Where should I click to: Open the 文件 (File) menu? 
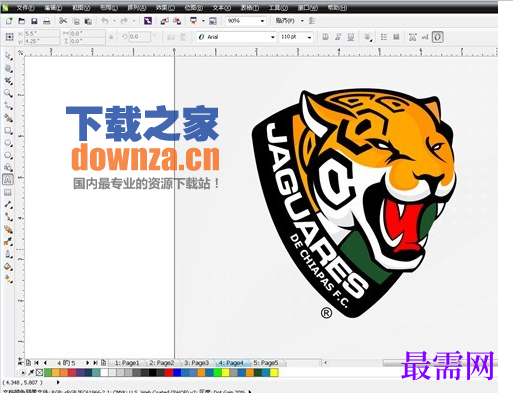click(25, 7)
